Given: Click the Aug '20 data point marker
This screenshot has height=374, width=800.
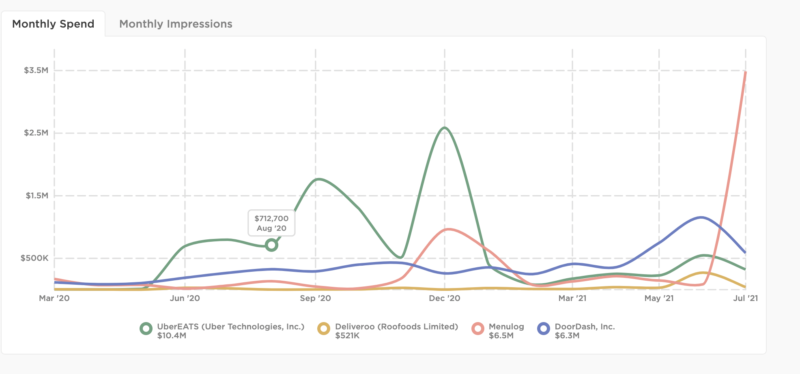Looking at the screenshot, I should point(271,245).
